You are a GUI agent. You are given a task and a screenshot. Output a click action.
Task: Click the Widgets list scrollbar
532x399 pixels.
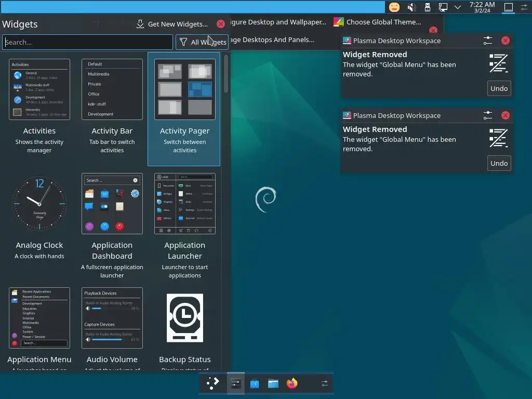[x=226, y=74]
